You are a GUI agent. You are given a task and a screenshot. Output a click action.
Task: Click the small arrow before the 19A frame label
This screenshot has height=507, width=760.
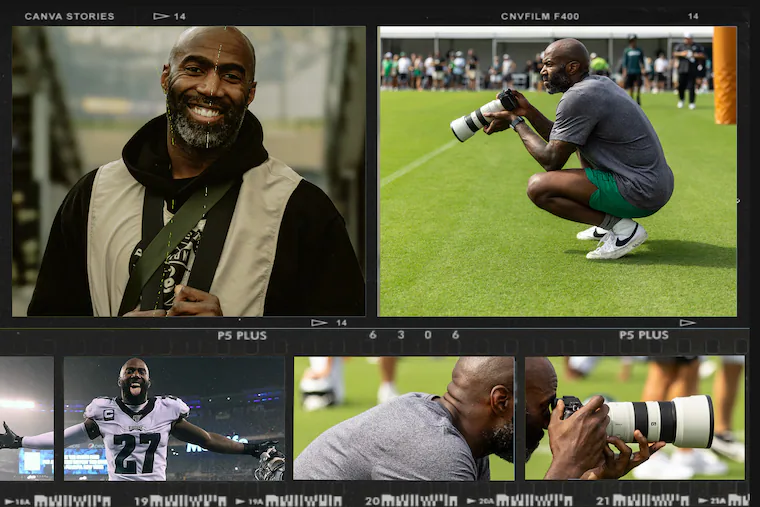click(240, 502)
